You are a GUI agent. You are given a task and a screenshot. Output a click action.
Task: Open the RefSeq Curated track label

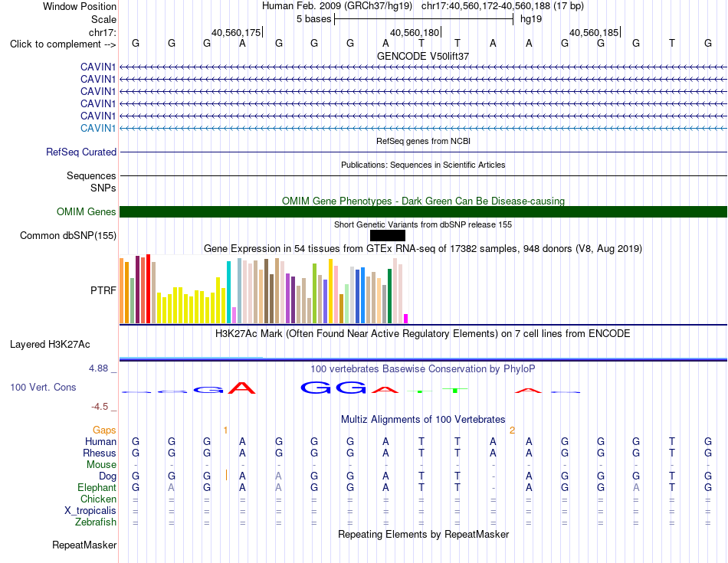click(81, 152)
